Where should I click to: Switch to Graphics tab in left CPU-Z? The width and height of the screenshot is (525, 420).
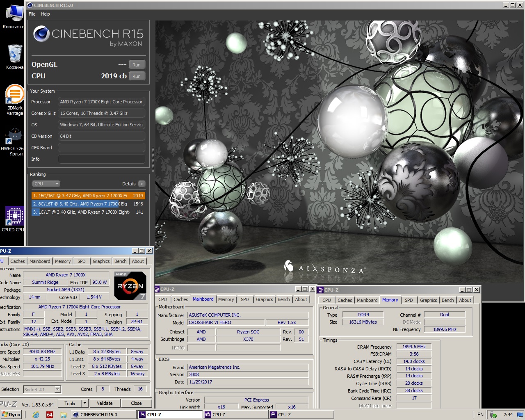coord(101,261)
